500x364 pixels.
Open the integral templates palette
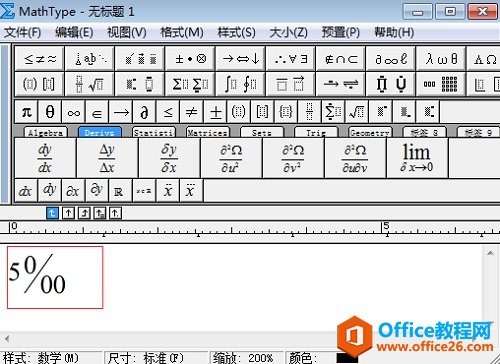point(241,84)
